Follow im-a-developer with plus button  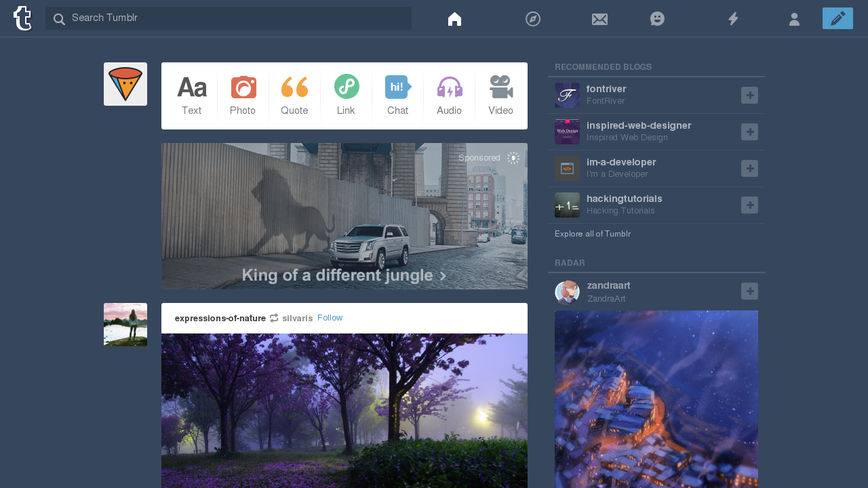[x=749, y=169]
